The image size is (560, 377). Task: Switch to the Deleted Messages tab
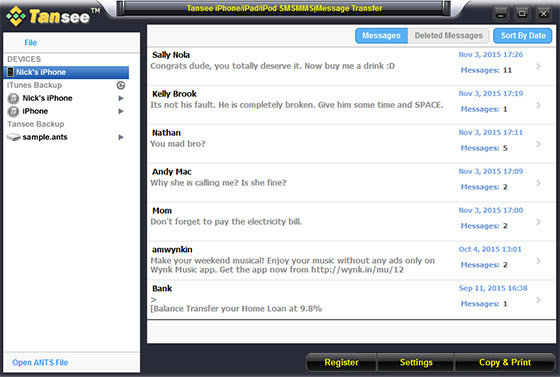449,36
